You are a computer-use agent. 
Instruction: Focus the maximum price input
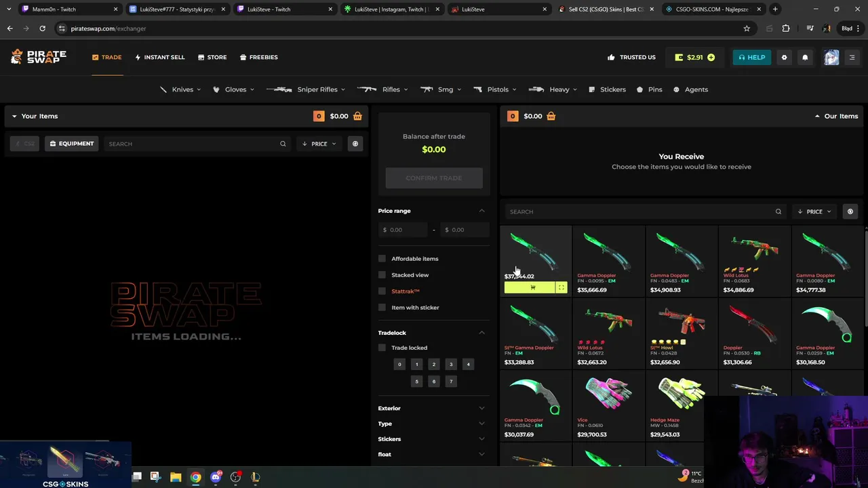click(465, 230)
